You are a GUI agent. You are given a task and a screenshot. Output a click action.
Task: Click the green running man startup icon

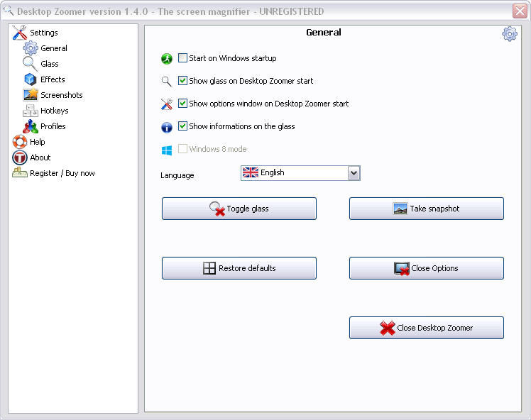167,59
